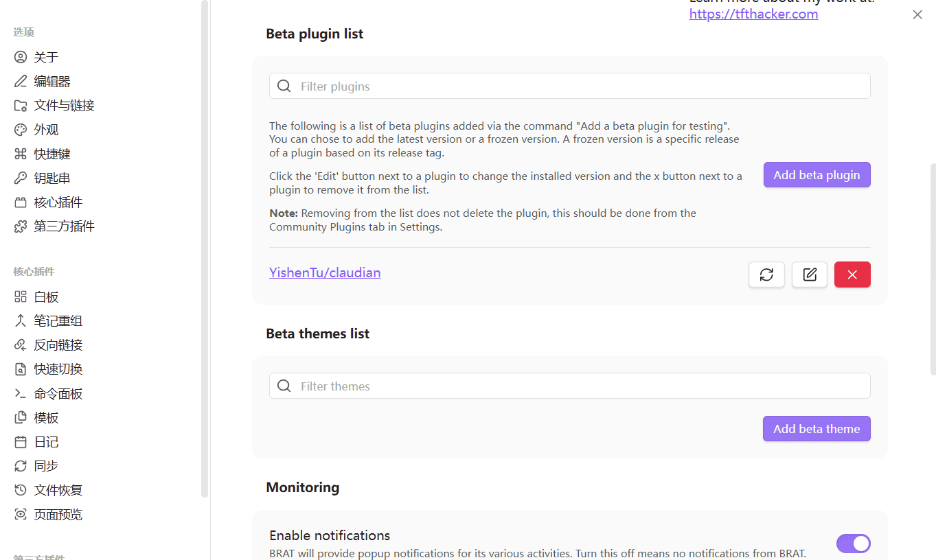The image size is (936, 560).
Task: Click the grid icon next to 白板
Action: point(21,296)
